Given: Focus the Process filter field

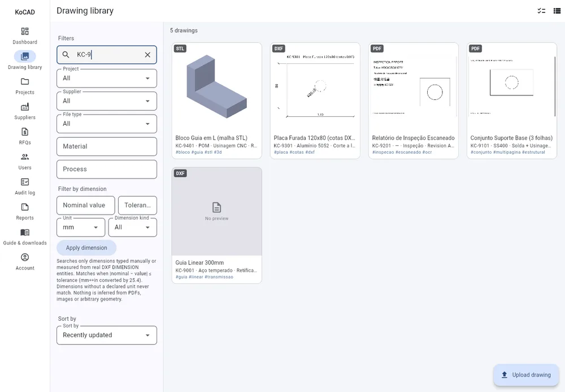Looking at the screenshot, I should (x=107, y=169).
